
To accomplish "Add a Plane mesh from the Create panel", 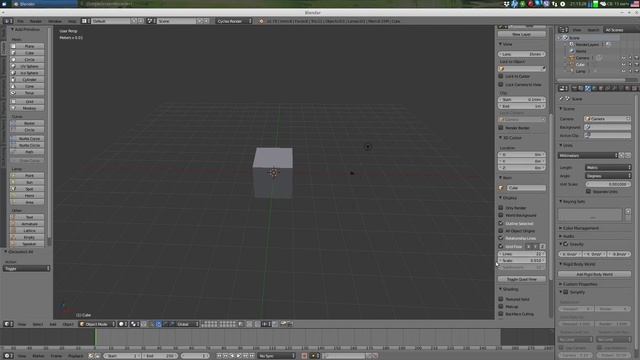I will [x=27, y=46].
